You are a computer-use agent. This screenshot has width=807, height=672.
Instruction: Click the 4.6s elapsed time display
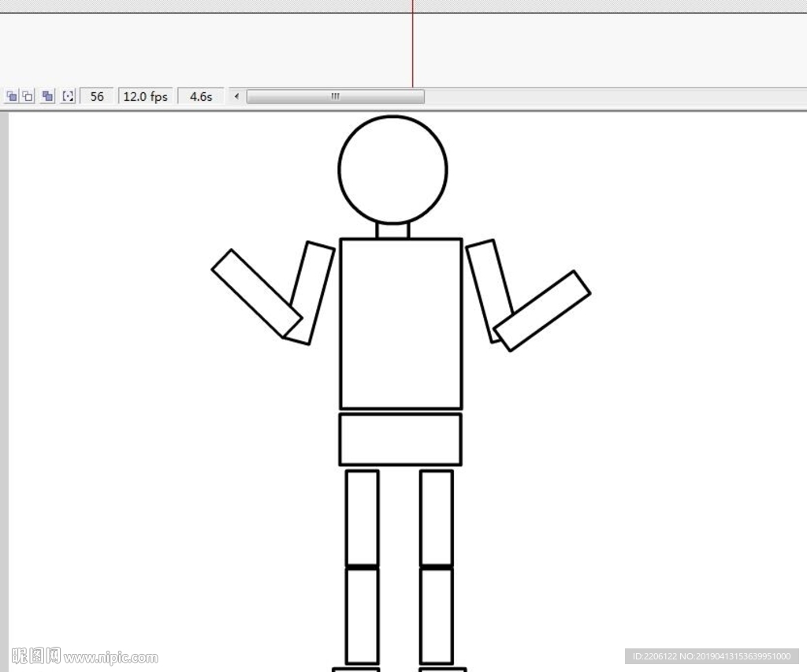(x=201, y=96)
